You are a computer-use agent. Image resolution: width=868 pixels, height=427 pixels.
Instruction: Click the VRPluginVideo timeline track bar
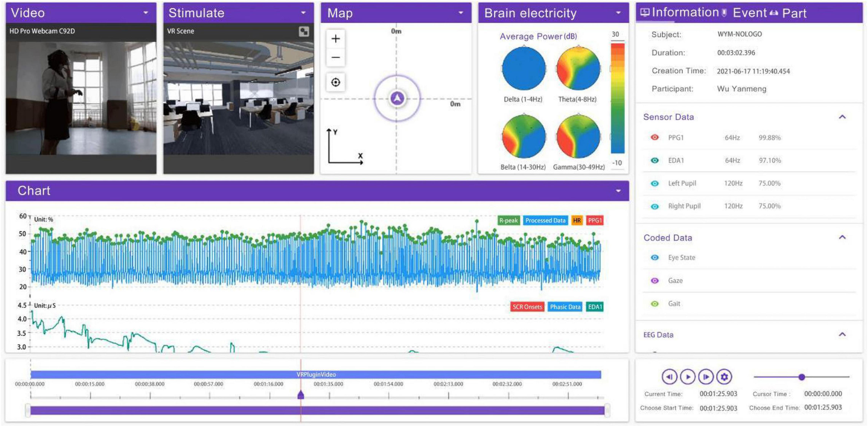[316, 375]
